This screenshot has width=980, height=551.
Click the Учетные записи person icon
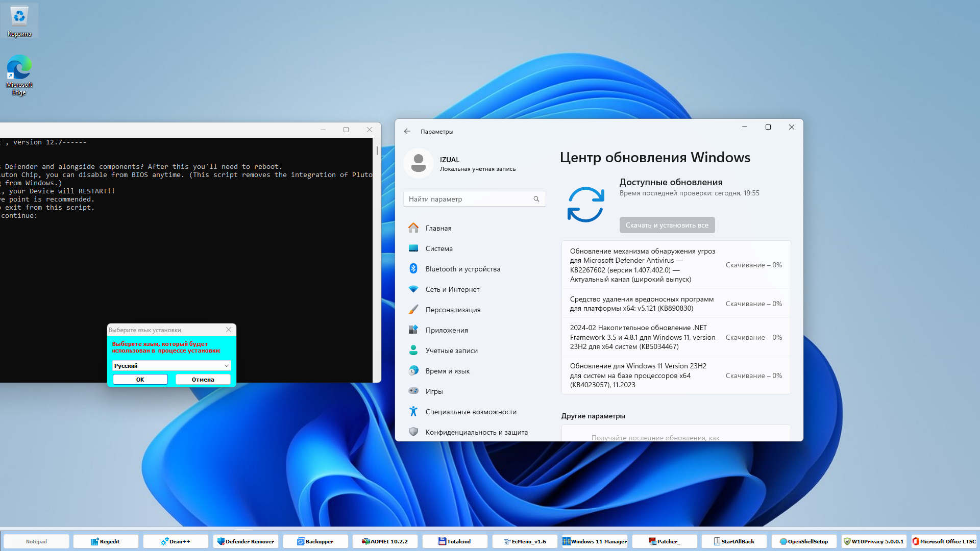pyautogui.click(x=413, y=350)
